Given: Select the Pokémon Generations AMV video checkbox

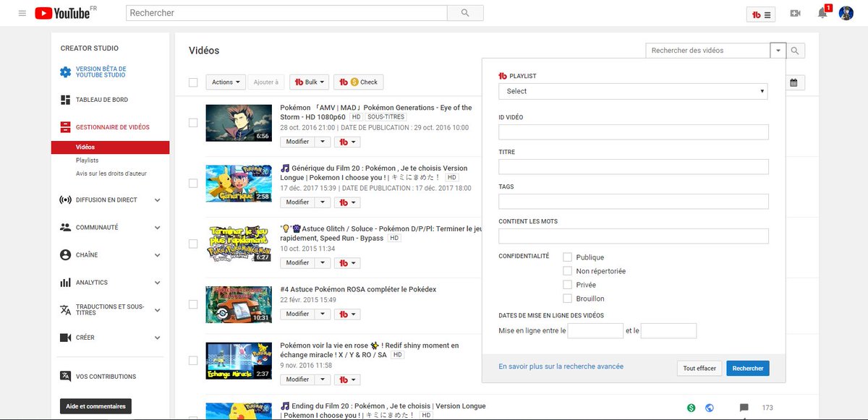Looking at the screenshot, I should click(193, 123).
